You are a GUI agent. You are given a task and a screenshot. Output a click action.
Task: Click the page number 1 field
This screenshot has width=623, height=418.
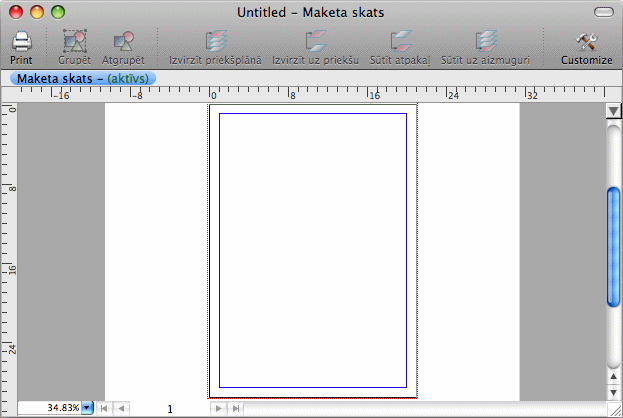coord(170,408)
